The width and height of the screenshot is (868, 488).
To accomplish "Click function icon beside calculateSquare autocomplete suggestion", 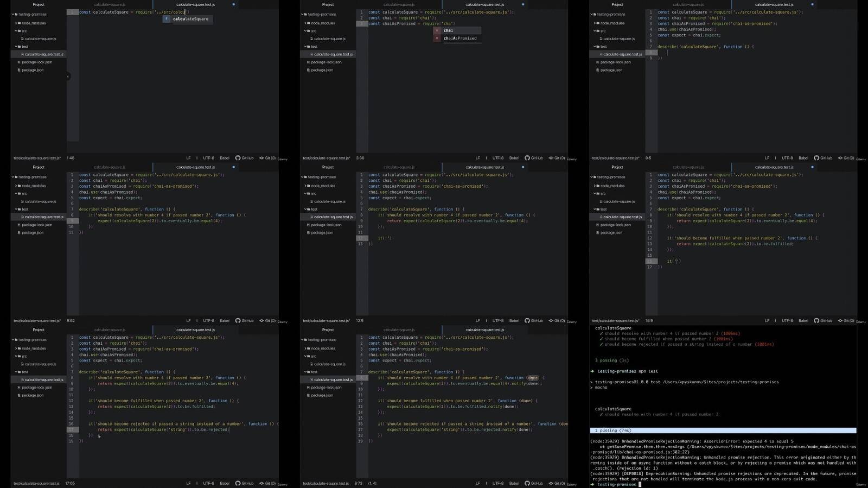I will (167, 19).
